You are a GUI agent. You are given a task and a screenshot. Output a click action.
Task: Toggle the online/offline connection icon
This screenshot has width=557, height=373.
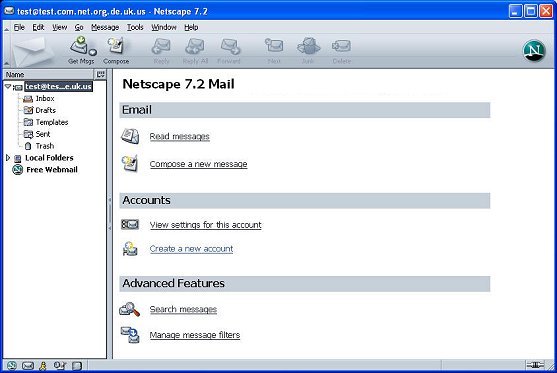(535, 365)
